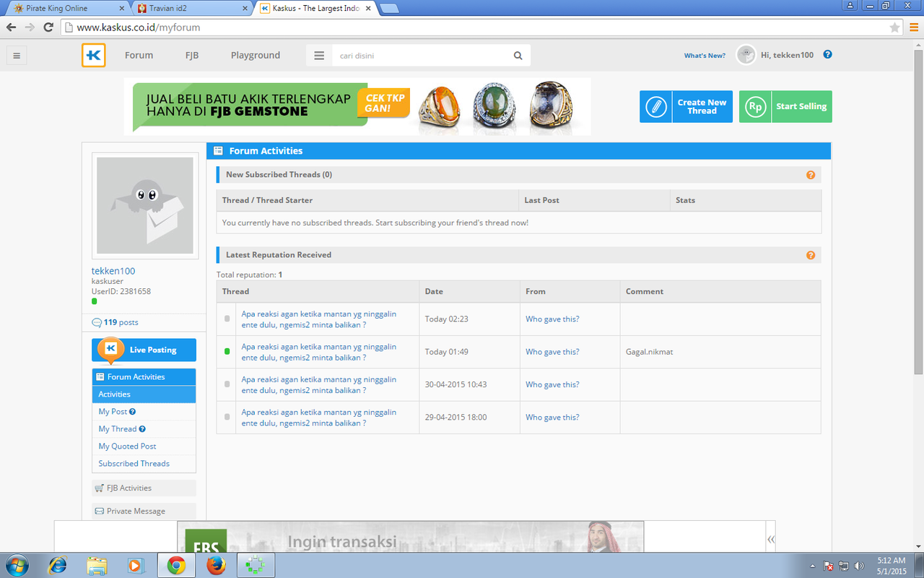Screen dimensions: 924x578
Task: Open thread link dated 30-04-2015 10:43
Action: (x=319, y=384)
